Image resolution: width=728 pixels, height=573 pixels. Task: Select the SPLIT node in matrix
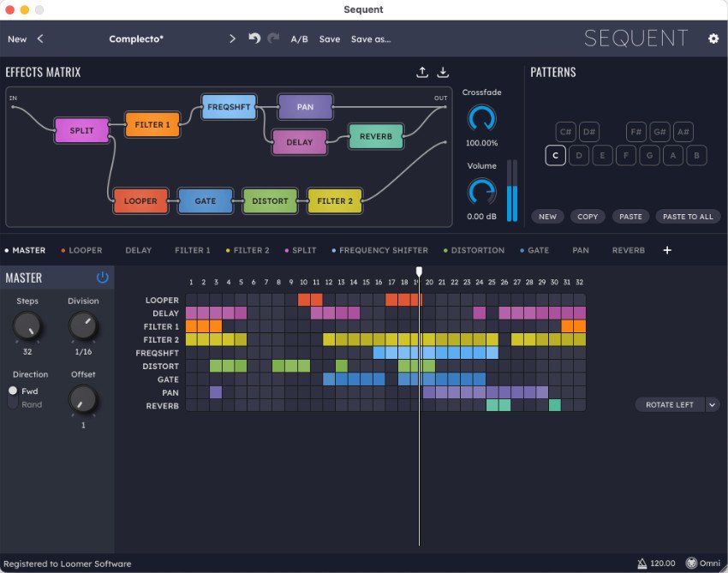(81, 130)
